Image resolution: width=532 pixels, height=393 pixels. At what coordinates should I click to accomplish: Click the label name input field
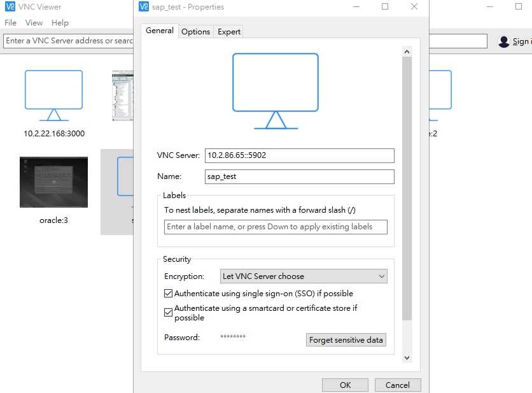pos(276,227)
